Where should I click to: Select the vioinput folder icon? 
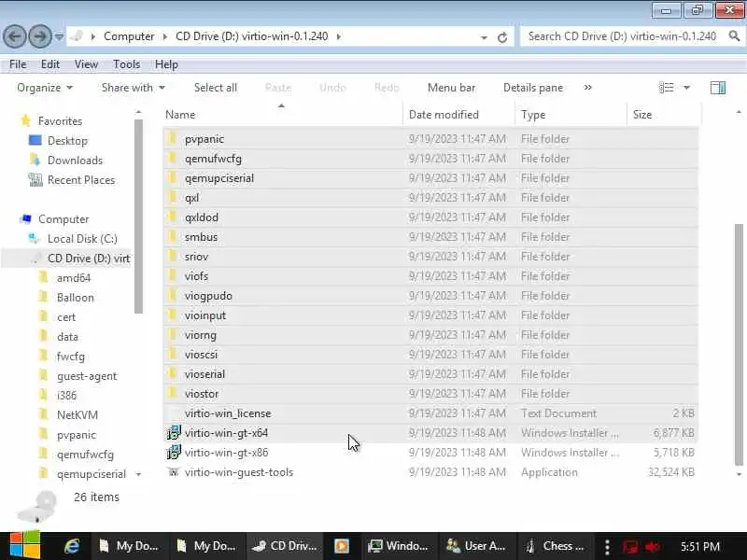tap(173, 315)
